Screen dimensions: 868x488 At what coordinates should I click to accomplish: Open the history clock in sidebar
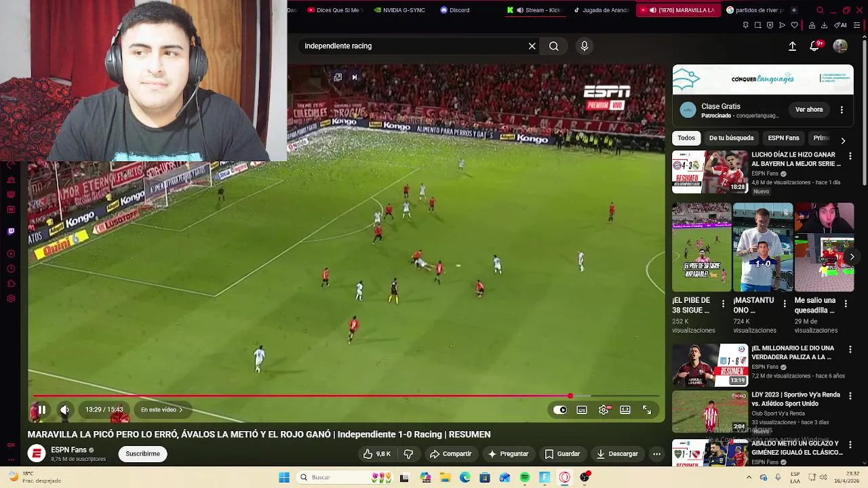[11, 269]
